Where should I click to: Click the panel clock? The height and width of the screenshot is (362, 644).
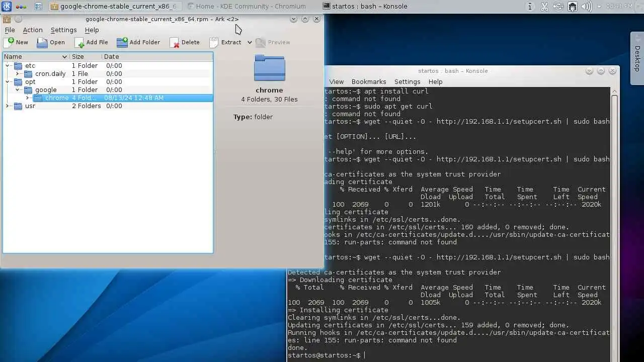coord(619,7)
